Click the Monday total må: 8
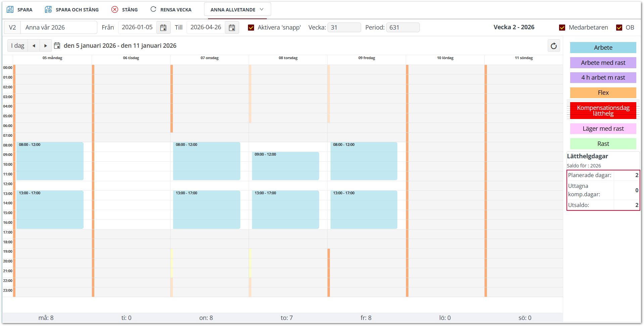The height and width of the screenshot is (326, 644). 46,318
